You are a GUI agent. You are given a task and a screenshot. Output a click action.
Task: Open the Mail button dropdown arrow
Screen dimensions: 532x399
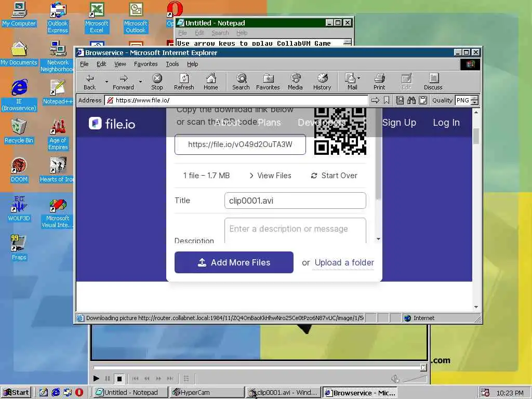pyautogui.click(x=359, y=78)
